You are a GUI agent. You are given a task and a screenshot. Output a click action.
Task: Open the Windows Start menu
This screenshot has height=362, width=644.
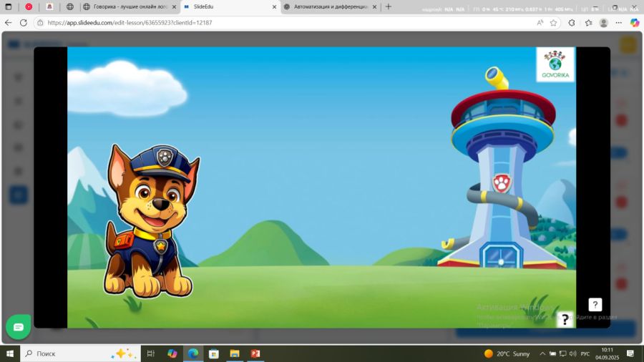[x=10, y=353]
